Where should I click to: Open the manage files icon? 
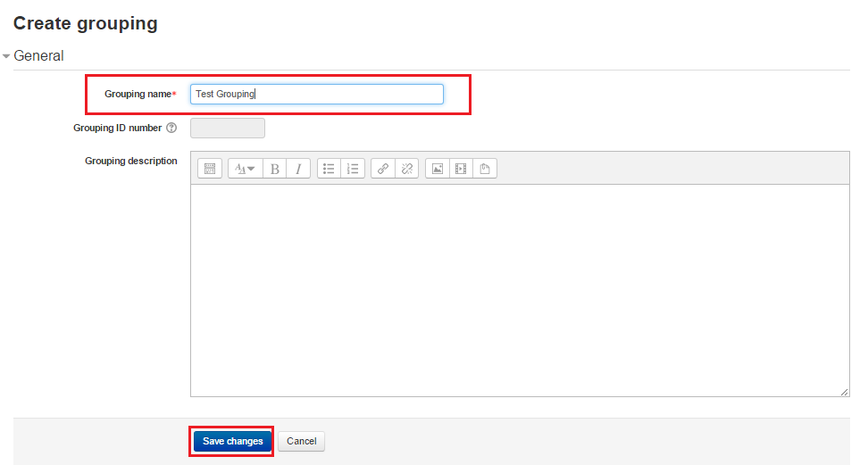485,169
